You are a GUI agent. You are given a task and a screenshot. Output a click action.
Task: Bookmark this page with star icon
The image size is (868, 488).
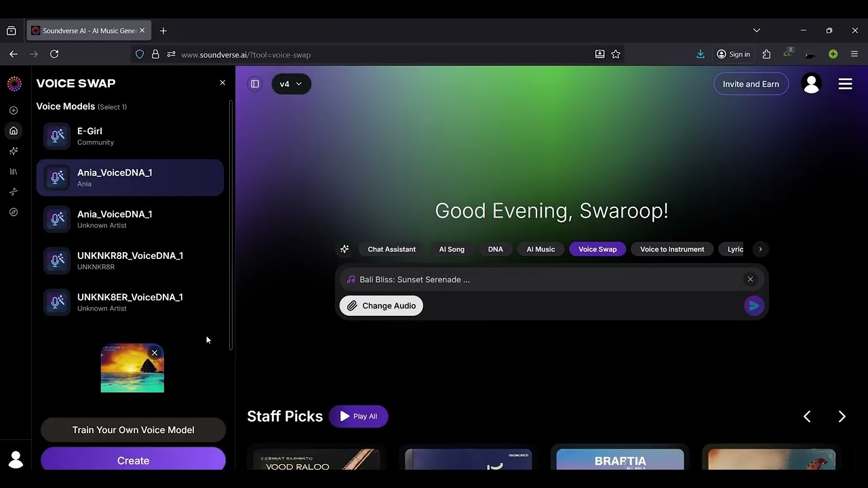(616, 54)
